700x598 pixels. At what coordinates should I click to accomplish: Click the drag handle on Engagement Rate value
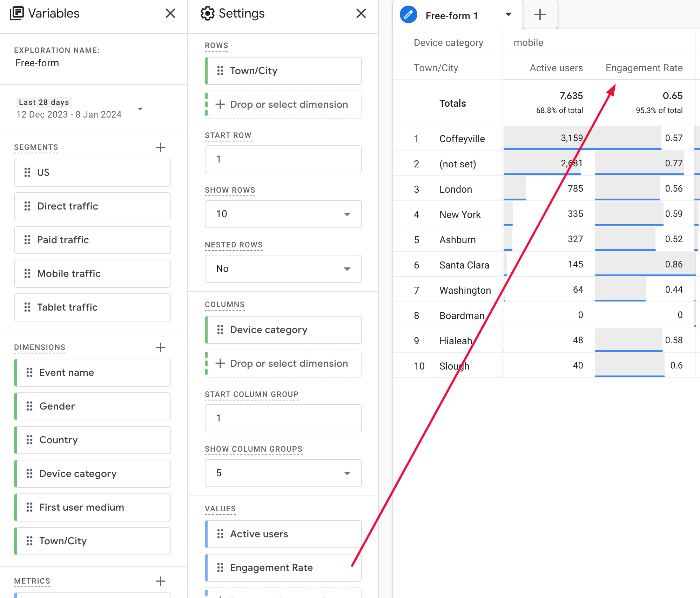point(220,567)
